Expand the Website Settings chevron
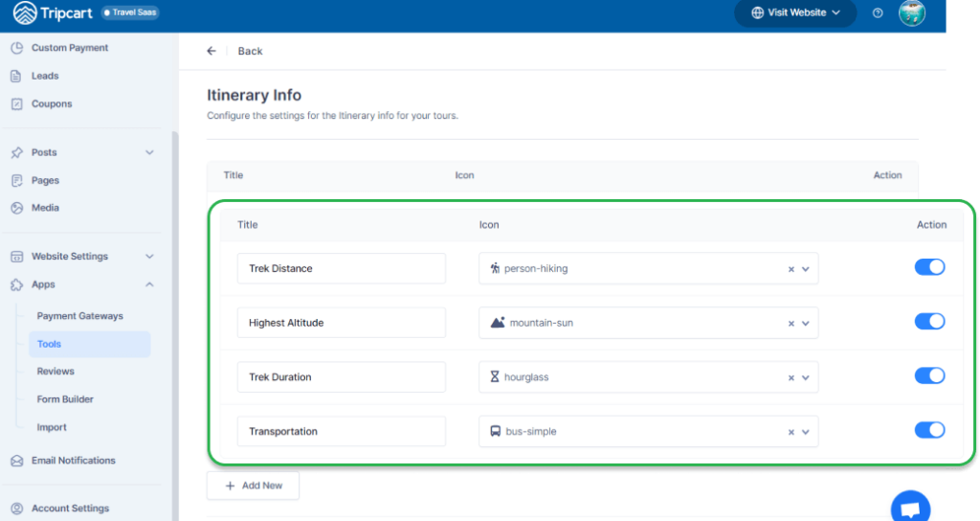Image resolution: width=980 pixels, height=521 pixels. pos(149,257)
